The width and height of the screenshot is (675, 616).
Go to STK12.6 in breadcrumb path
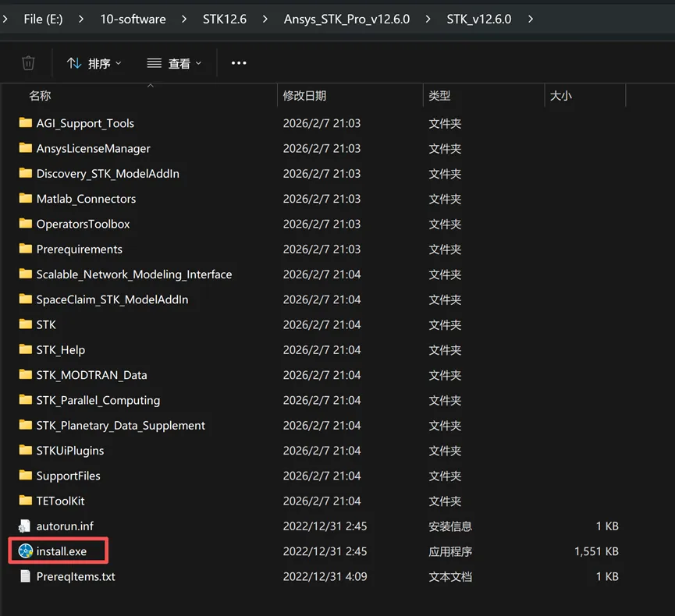[x=225, y=19]
